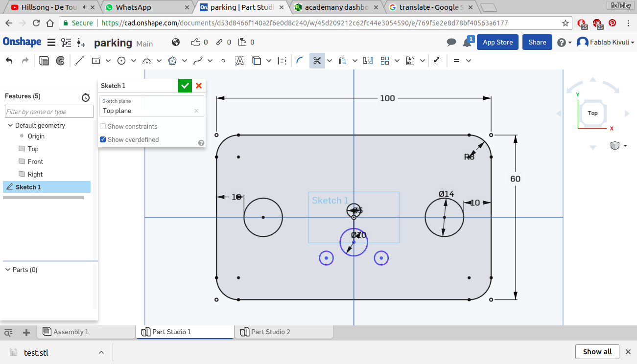This screenshot has width=637, height=364.
Task: Select the Center point circle tool
Action: (x=121, y=61)
